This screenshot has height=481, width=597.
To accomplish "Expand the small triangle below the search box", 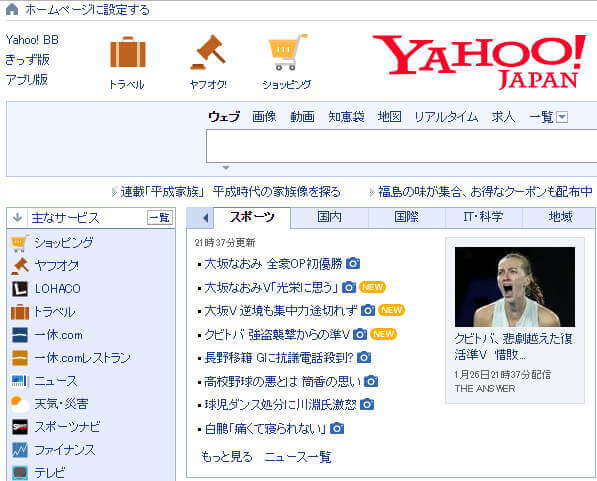I will pyautogui.click(x=226, y=168).
